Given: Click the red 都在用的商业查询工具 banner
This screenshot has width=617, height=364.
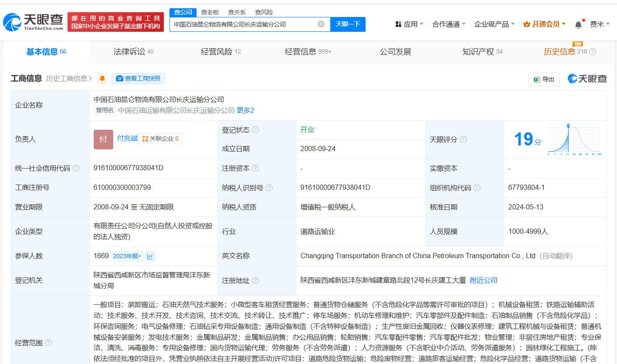Looking at the screenshot, I should (115, 22).
